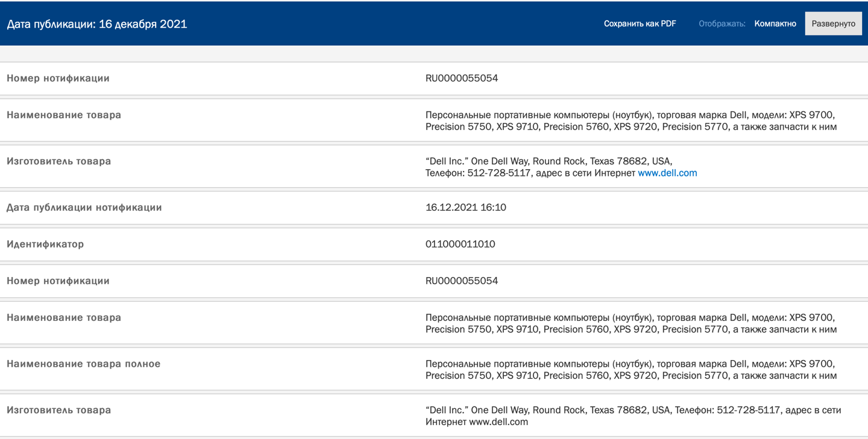Select the 'Развернуто' display button
This screenshot has height=439, width=868.
834,23
